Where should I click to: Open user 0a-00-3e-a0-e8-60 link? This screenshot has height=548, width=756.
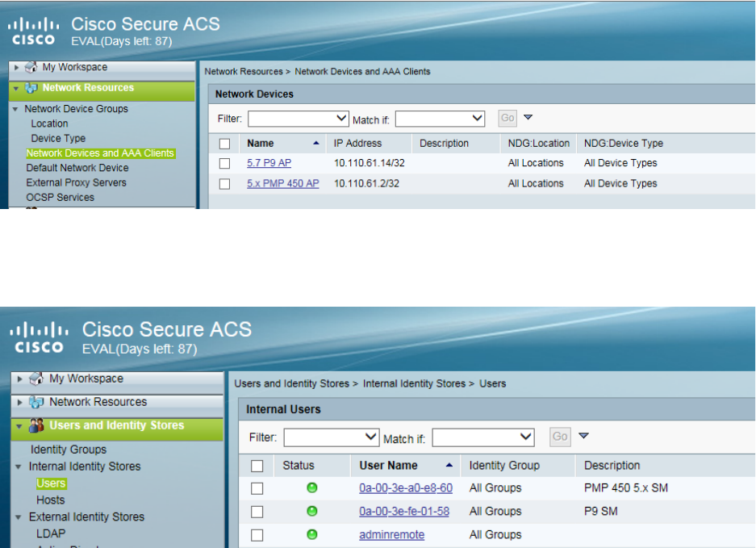click(406, 488)
